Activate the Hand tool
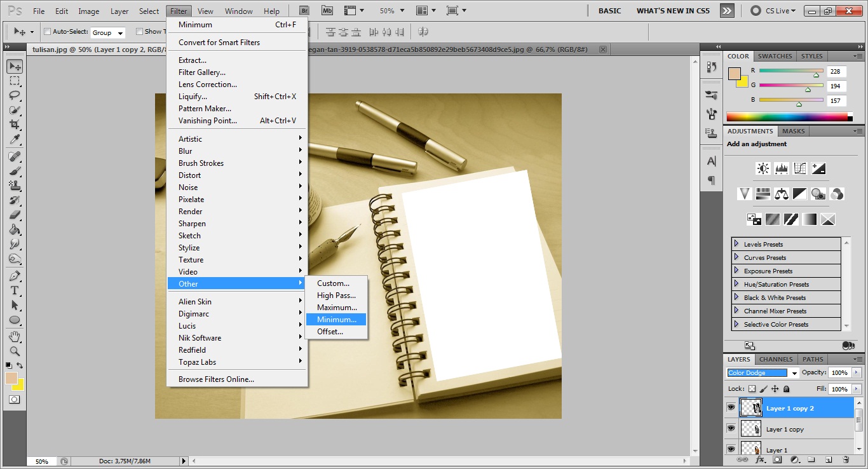The width and height of the screenshot is (868, 469). 15,336
